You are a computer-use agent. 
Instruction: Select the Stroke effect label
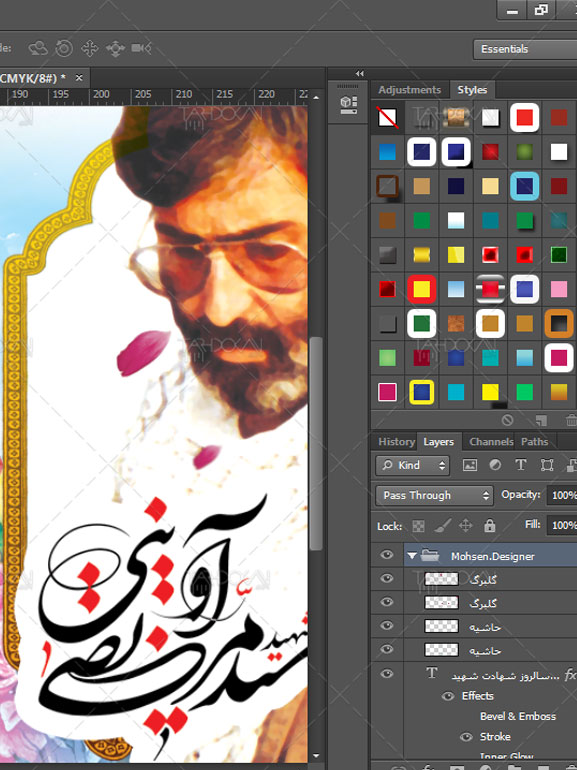tap(495, 737)
